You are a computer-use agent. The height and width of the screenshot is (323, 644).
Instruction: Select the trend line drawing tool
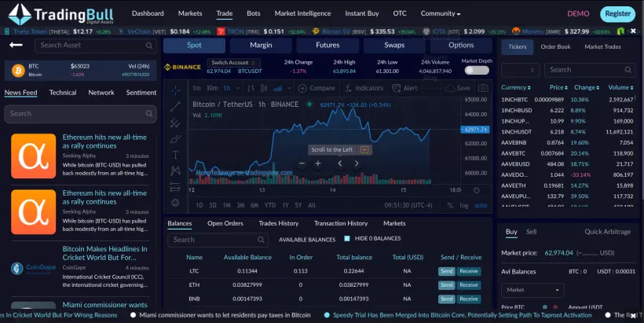tap(175, 106)
